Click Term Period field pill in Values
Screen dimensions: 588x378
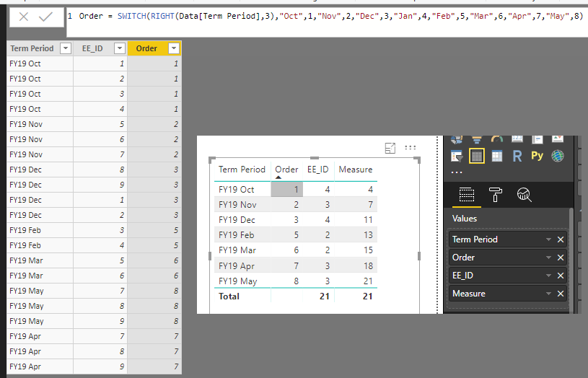click(508, 239)
